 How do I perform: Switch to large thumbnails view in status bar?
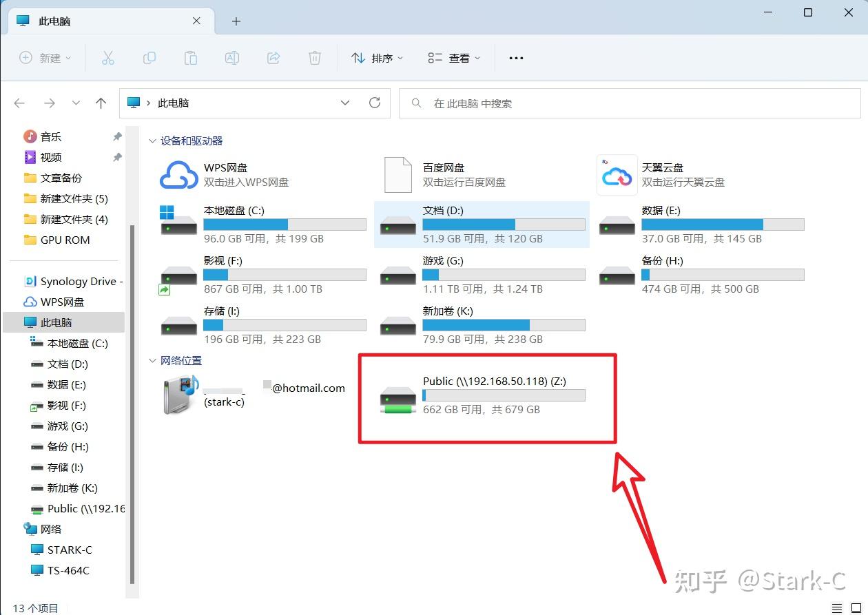tap(856, 607)
